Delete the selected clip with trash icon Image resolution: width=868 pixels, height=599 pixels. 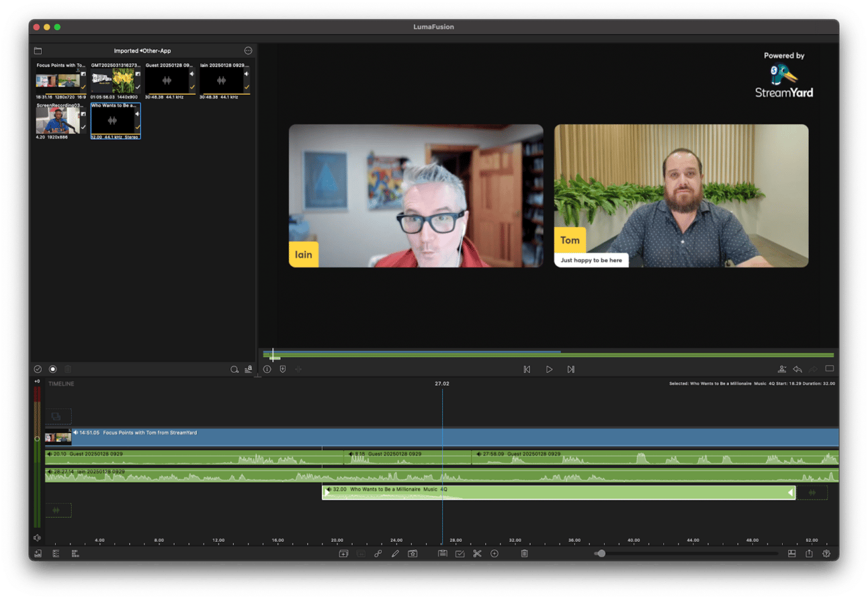pyautogui.click(x=524, y=554)
